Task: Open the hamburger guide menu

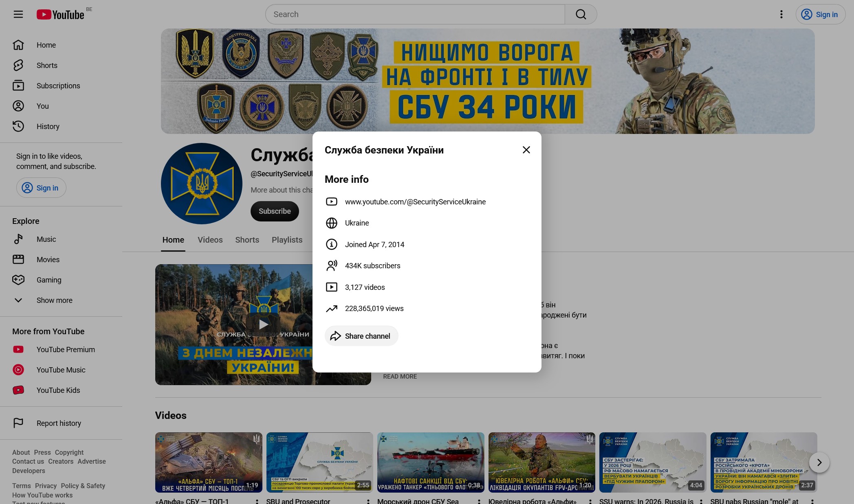Action: tap(18, 15)
